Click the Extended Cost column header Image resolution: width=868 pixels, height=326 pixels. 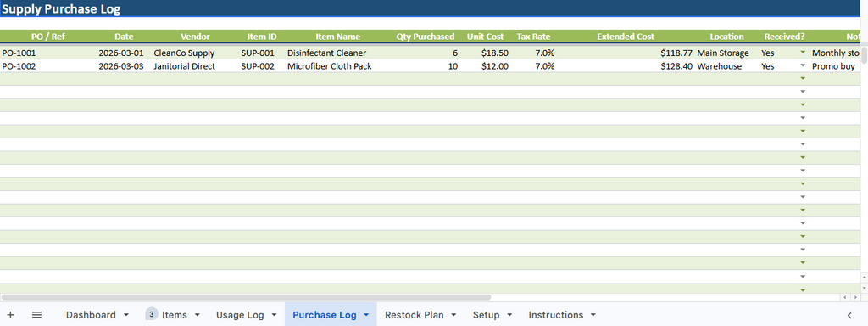[626, 37]
